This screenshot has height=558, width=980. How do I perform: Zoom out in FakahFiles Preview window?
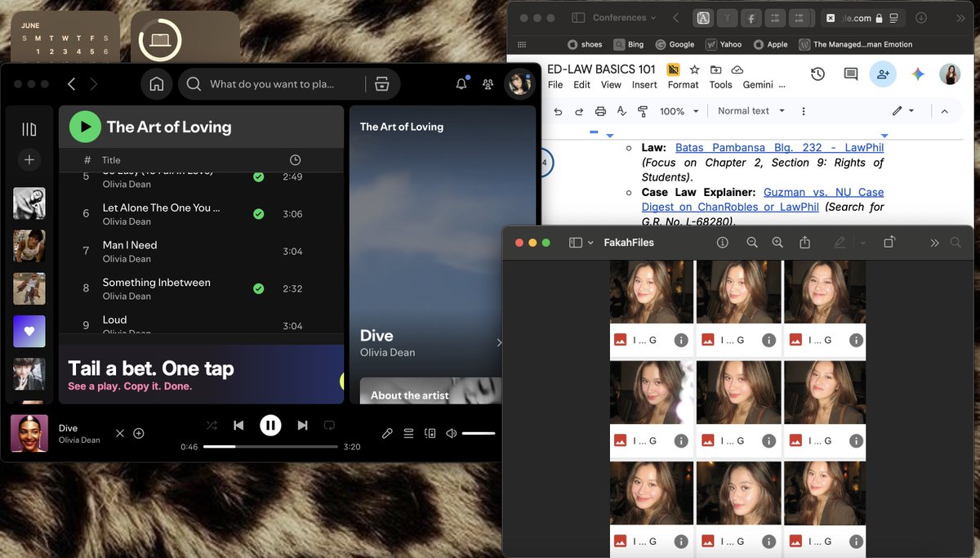point(752,243)
